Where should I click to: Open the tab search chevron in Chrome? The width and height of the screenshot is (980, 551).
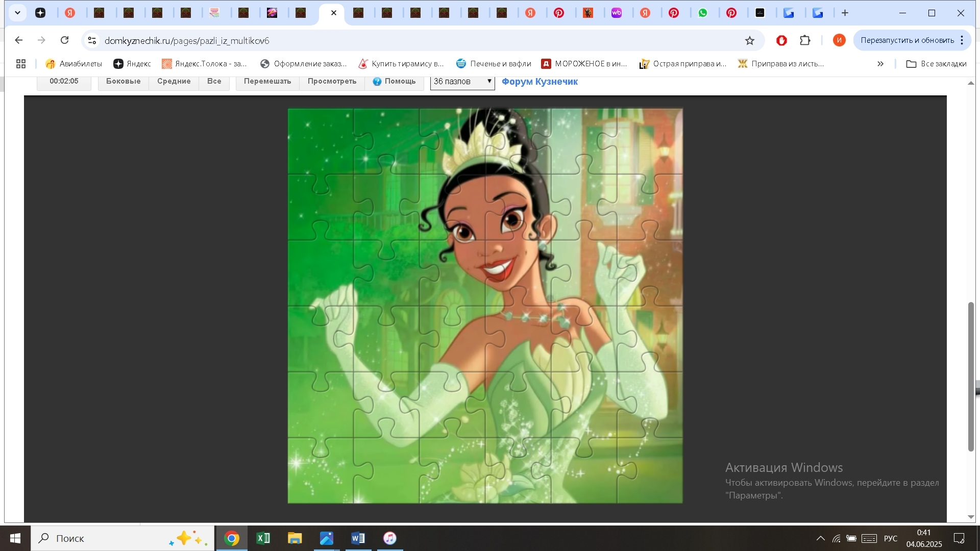pos(17,13)
